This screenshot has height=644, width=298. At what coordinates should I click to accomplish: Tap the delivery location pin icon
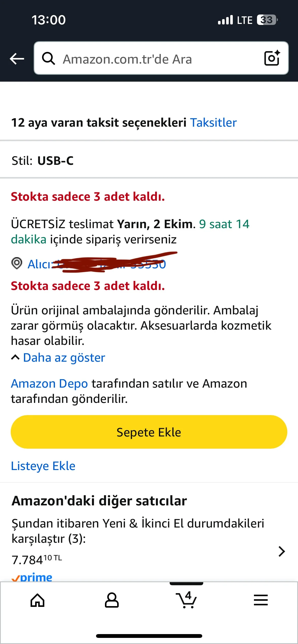17,263
